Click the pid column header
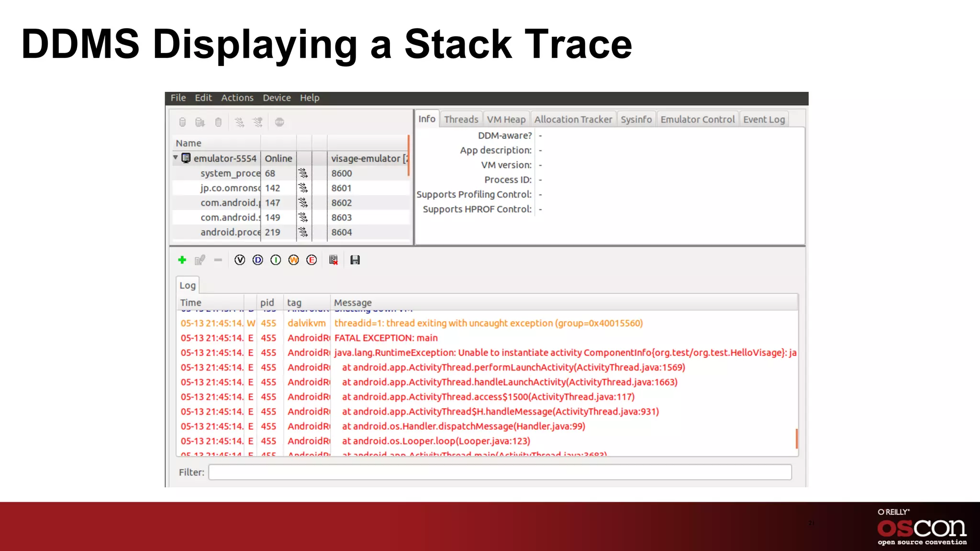 (270, 303)
